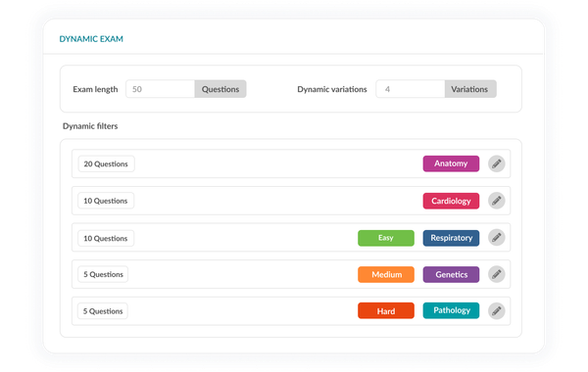Click the Dynamic variations input field
The image size is (588, 372).
tap(411, 89)
